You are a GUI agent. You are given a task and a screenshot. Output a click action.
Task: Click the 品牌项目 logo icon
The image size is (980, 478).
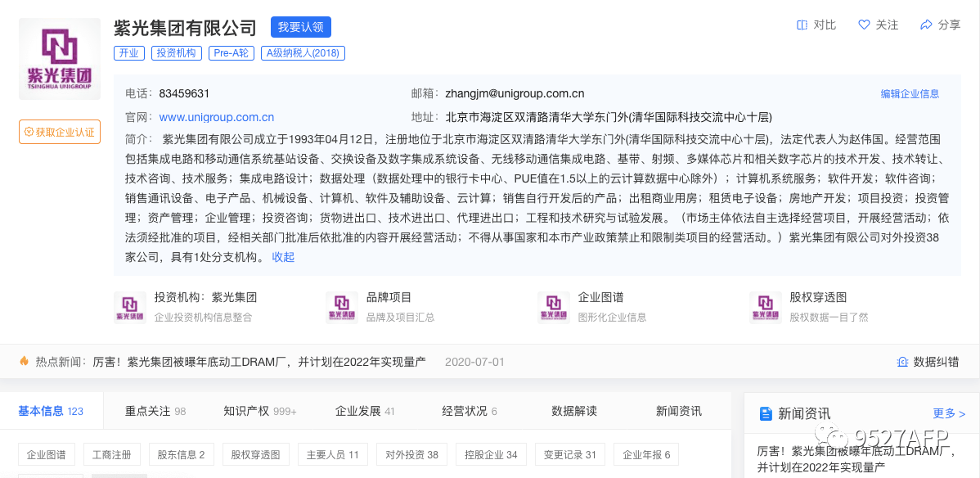coord(342,307)
